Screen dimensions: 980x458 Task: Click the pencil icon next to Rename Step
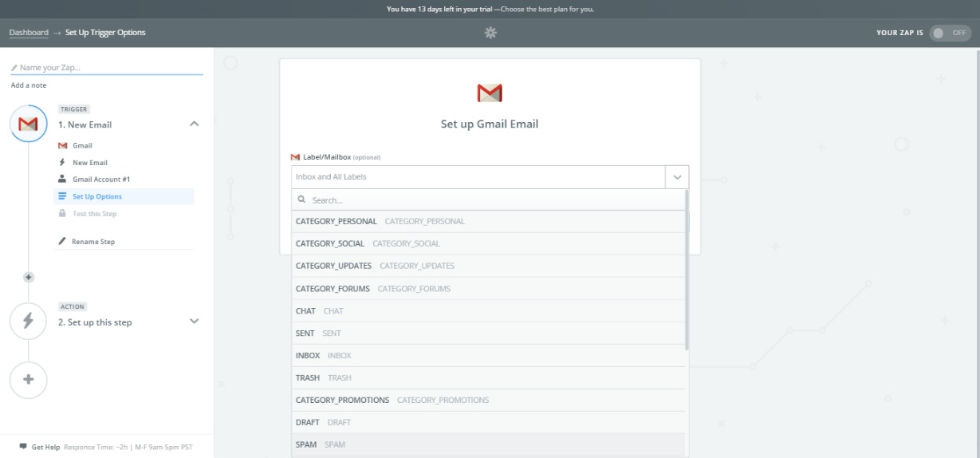(x=63, y=241)
